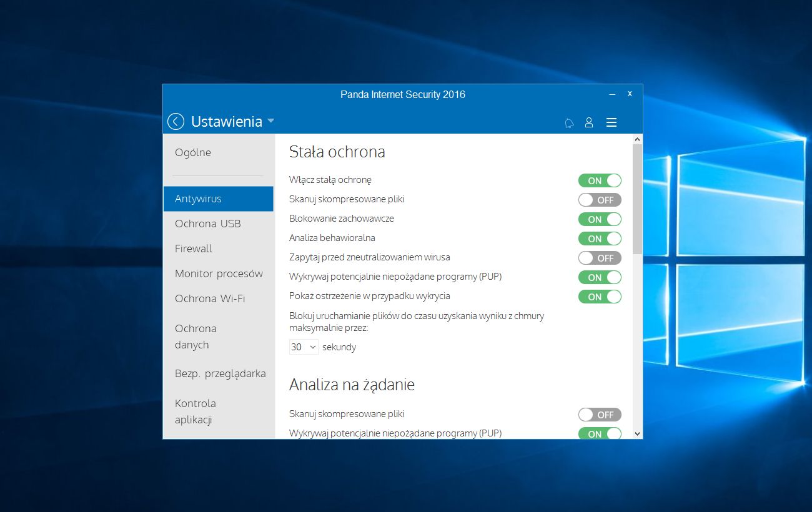
Task: Enable Skanuj skompresowane pliki under Analiza na żądanie
Action: (x=600, y=415)
